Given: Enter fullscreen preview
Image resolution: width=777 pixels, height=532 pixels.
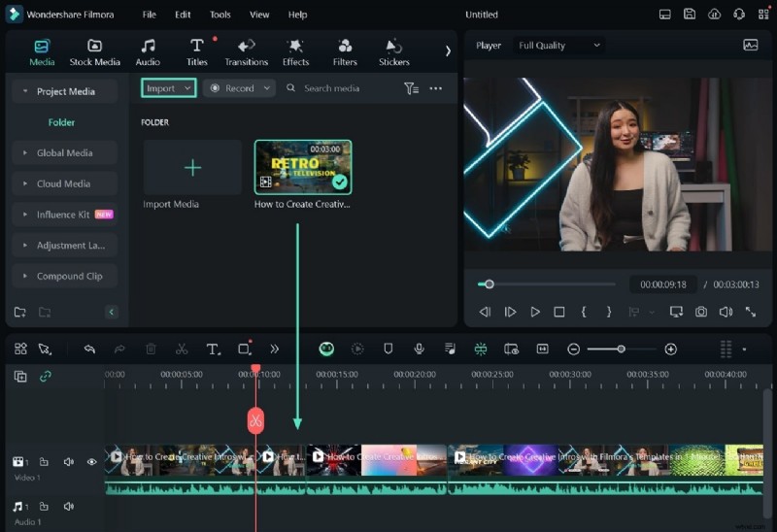Looking at the screenshot, I should pos(750,312).
